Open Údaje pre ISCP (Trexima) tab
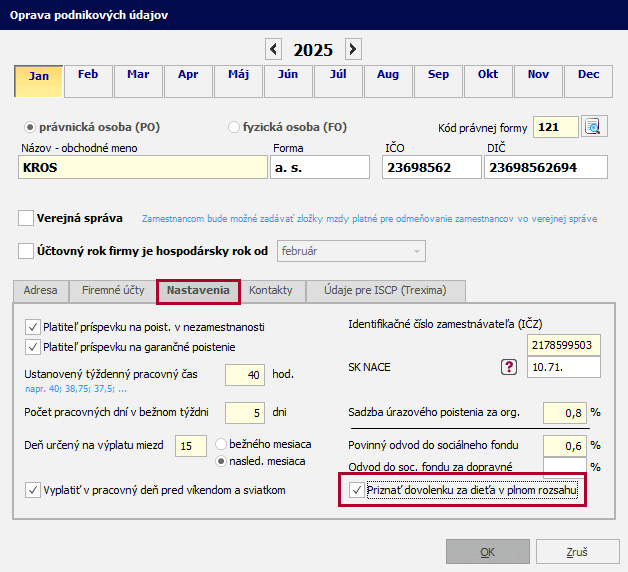This screenshot has width=628, height=572. click(x=385, y=291)
